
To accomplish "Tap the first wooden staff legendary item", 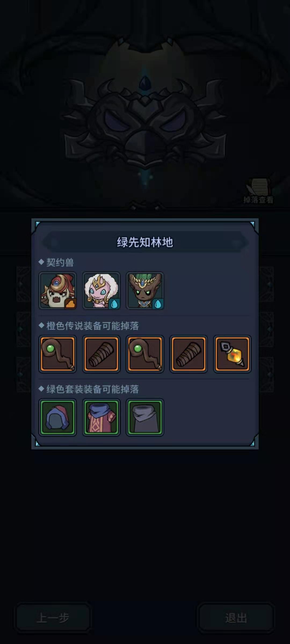I will (x=58, y=354).
